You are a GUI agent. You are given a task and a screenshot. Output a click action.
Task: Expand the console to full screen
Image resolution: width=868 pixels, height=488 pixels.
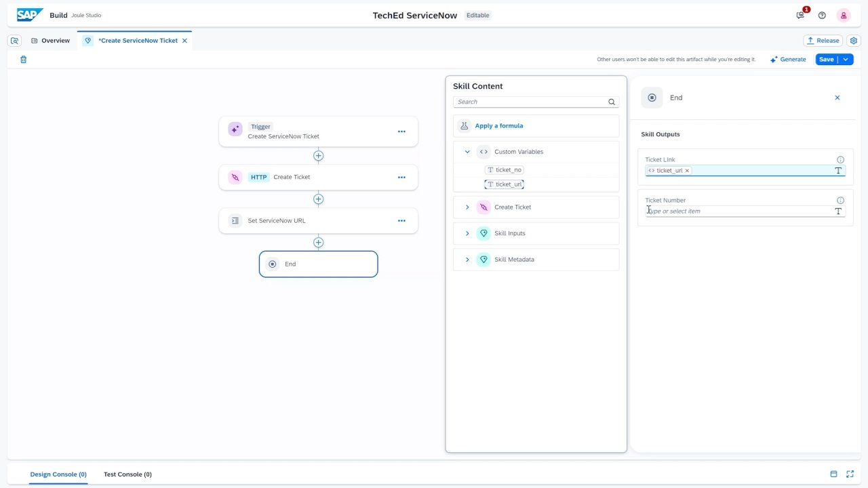pos(850,474)
